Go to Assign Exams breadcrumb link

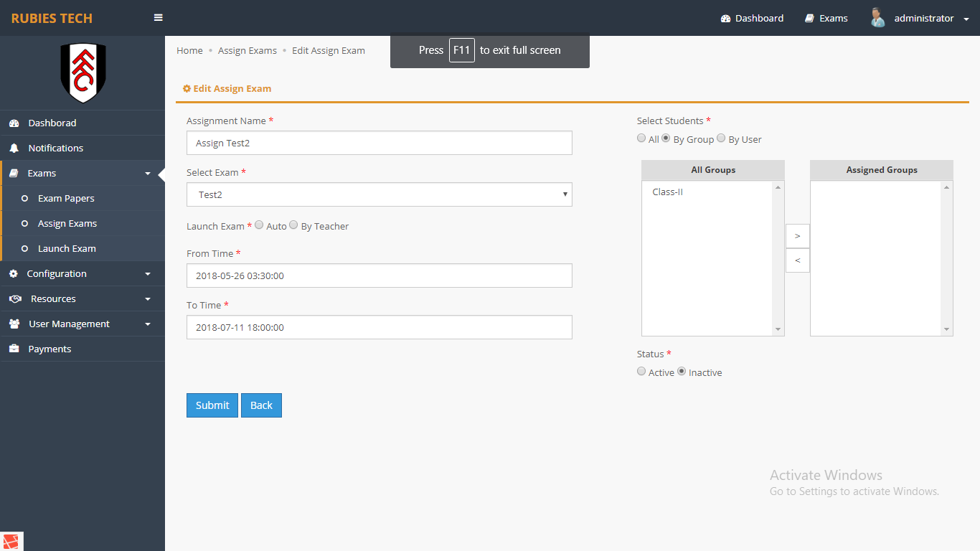[248, 50]
